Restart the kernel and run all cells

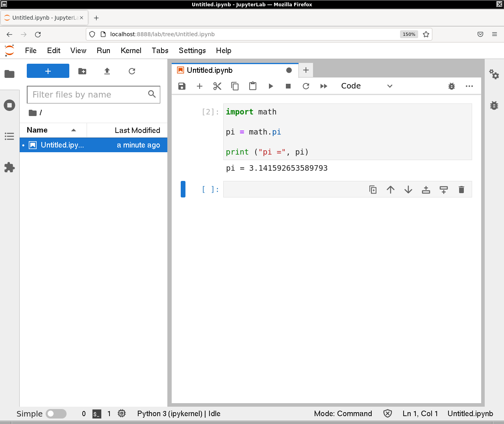324,86
